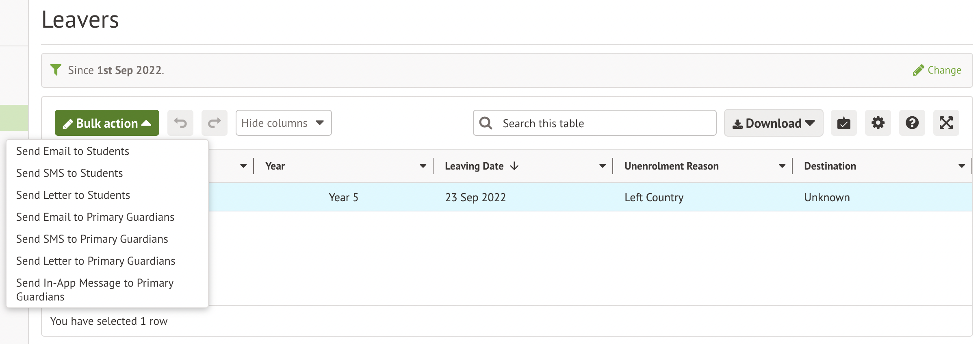Click the search magnifier icon

486,123
